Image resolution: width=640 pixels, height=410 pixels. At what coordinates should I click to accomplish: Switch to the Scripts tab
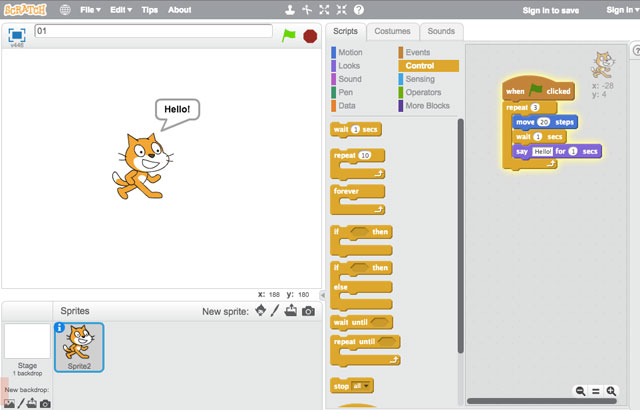tap(345, 31)
